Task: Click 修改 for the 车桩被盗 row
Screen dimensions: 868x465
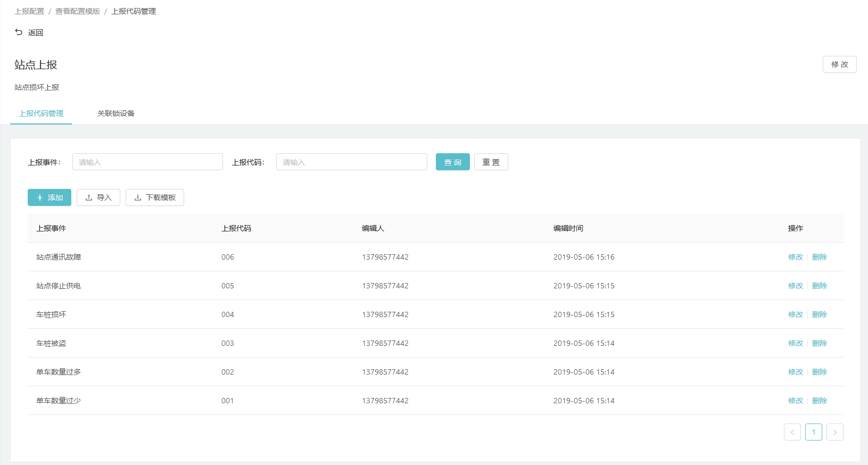Action: pyautogui.click(x=795, y=343)
